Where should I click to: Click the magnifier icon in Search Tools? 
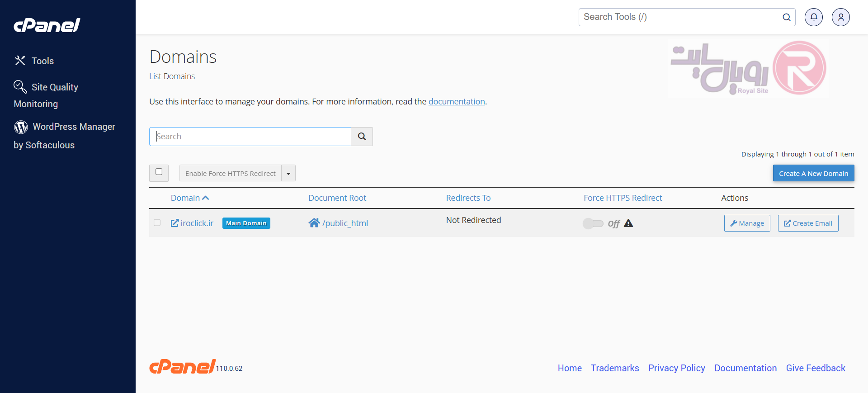(786, 17)
